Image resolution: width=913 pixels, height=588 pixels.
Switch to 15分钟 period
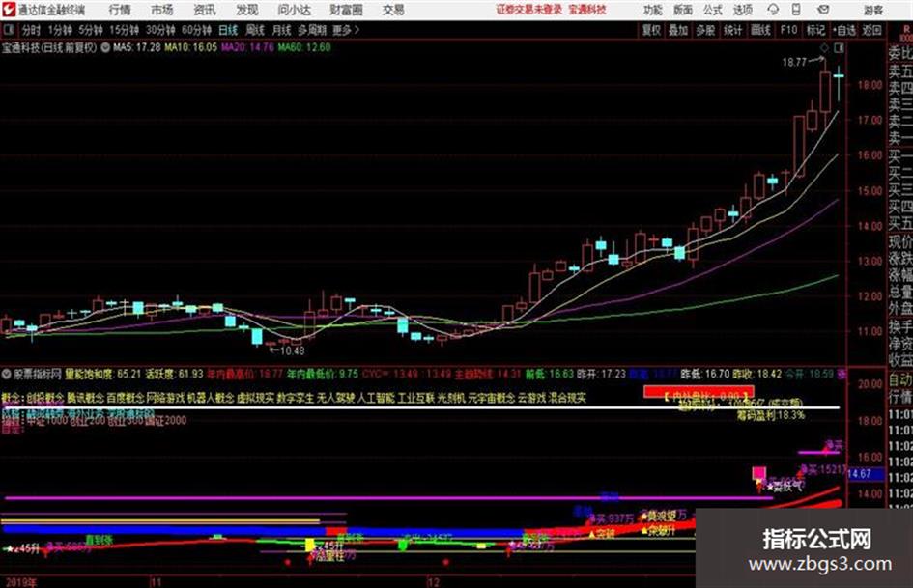tap(124, 30)
